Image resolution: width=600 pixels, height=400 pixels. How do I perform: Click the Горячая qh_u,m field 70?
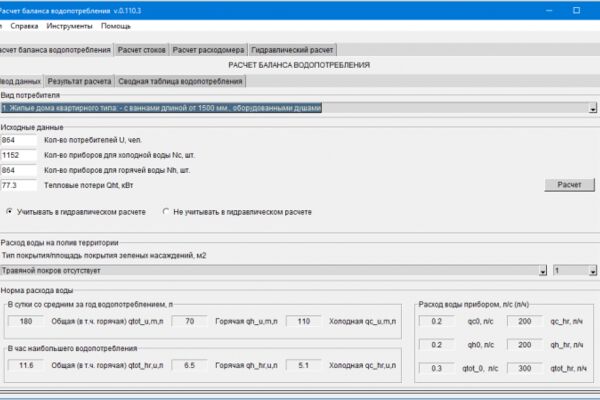pos(189,321)
